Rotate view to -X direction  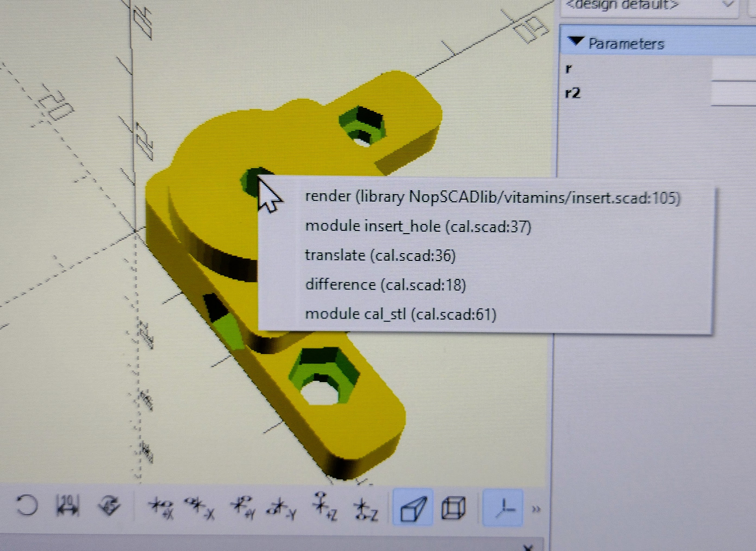click(x=200, y=507)
